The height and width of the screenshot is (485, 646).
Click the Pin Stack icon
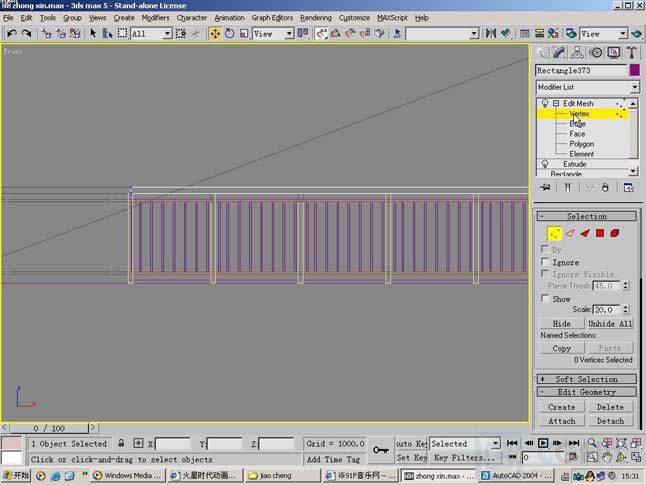click(545, 187)
